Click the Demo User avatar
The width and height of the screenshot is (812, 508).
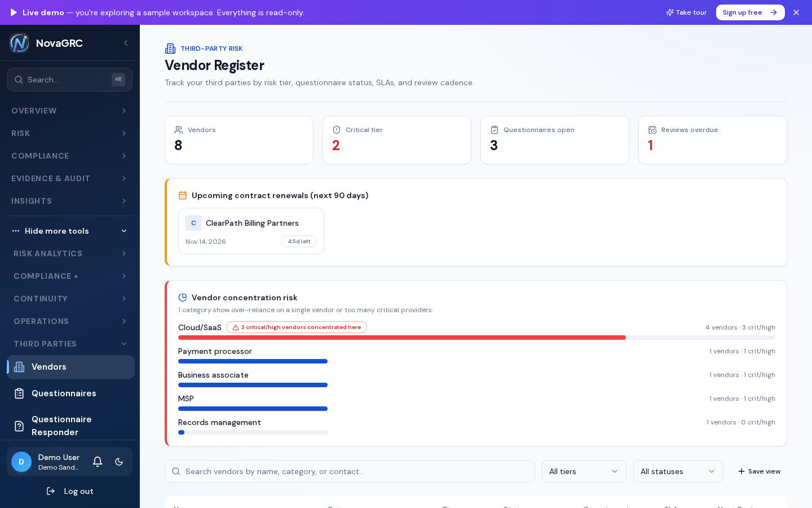click(21, 462)
